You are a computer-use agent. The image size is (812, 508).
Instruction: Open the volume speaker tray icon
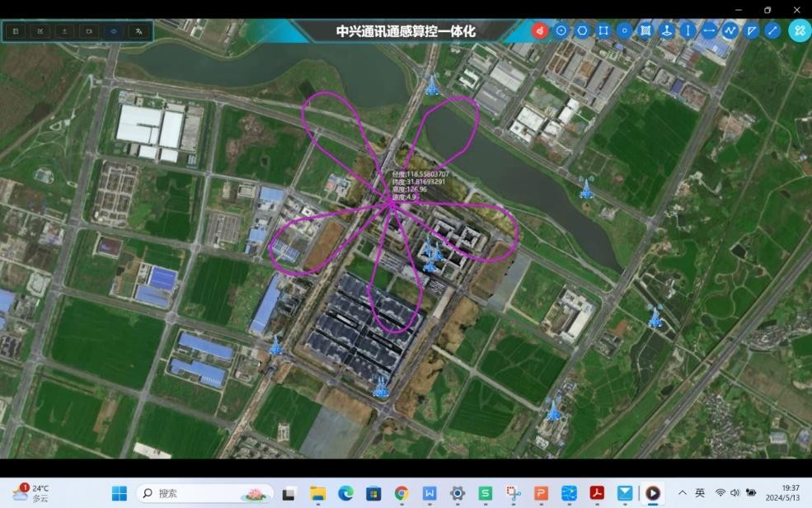[x=735, y=493]
